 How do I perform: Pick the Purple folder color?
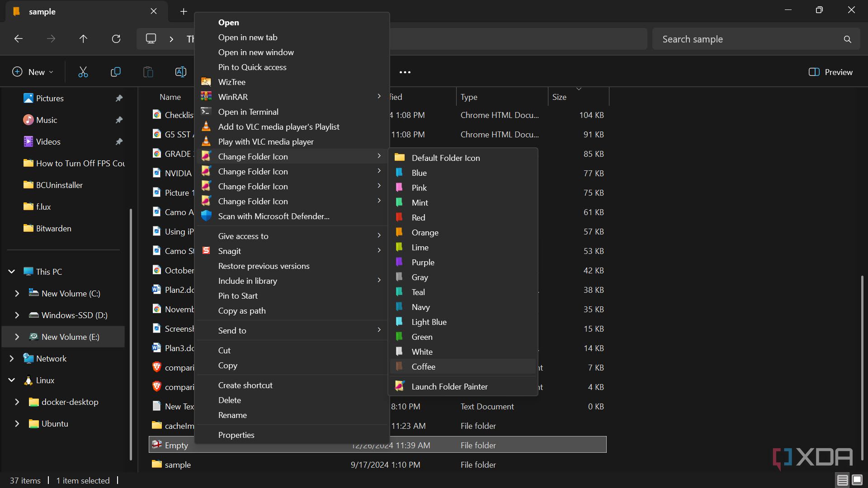pos(463,262)
